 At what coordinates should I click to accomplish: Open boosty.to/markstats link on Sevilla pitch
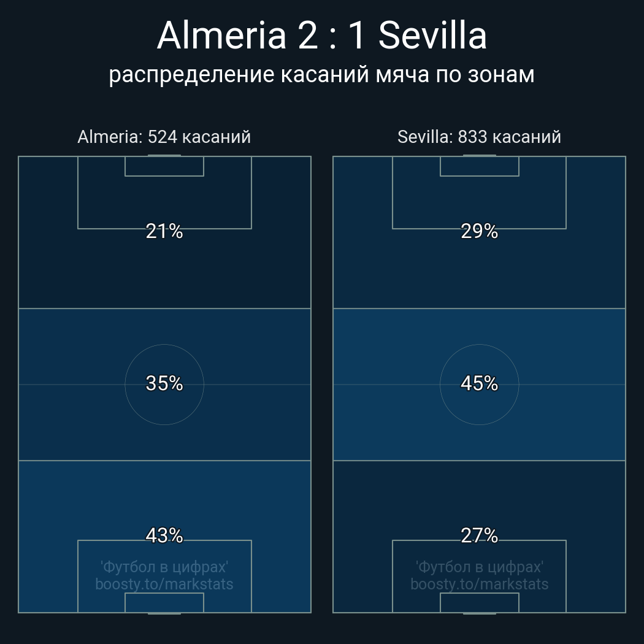[479, 584]
